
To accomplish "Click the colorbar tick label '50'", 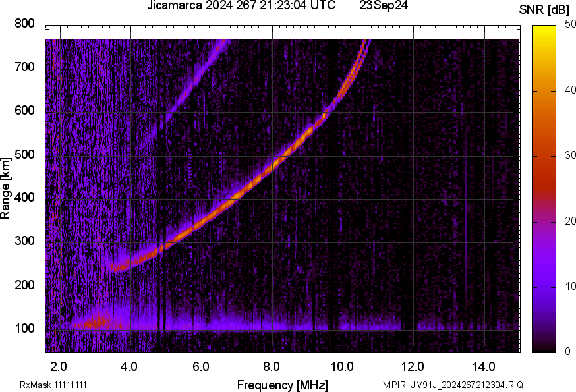I will point(570,24).
